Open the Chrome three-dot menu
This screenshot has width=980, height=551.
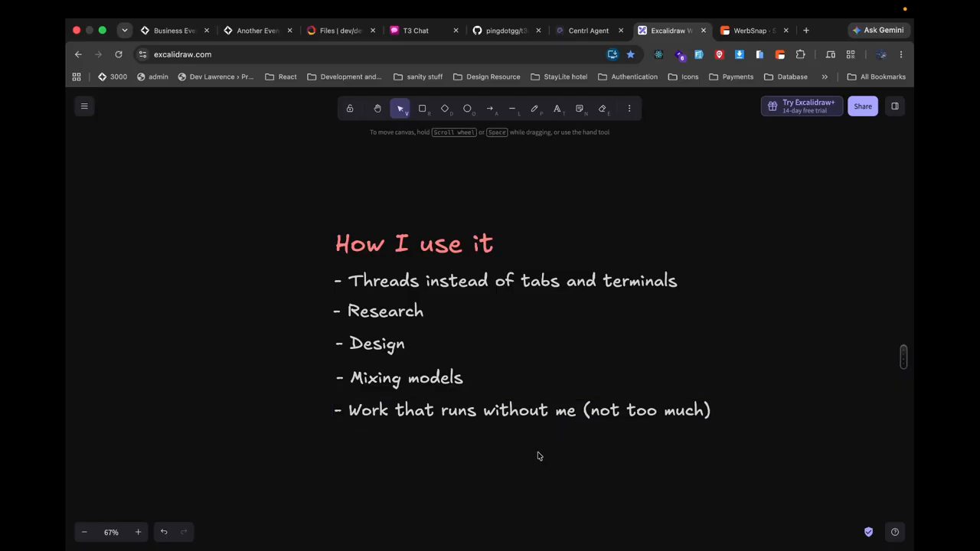(901, 54)
